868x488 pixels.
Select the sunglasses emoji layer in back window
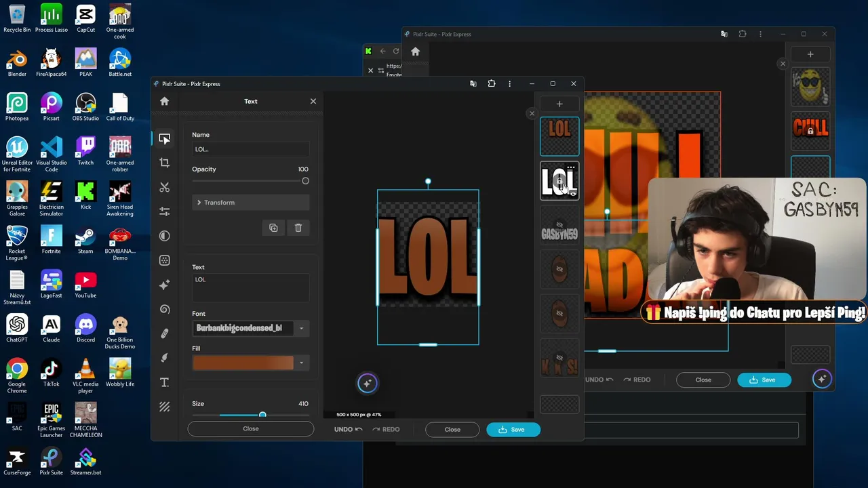[810, 86]
